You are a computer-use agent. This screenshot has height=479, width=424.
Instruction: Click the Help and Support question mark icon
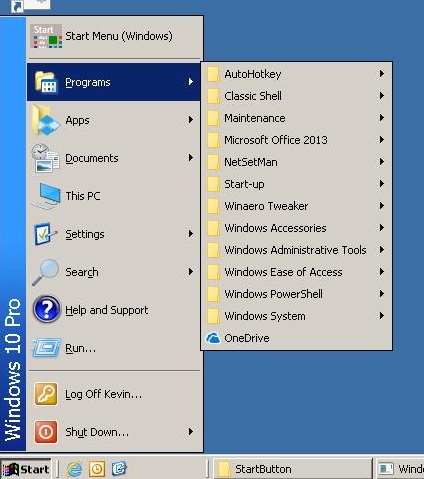47,309
